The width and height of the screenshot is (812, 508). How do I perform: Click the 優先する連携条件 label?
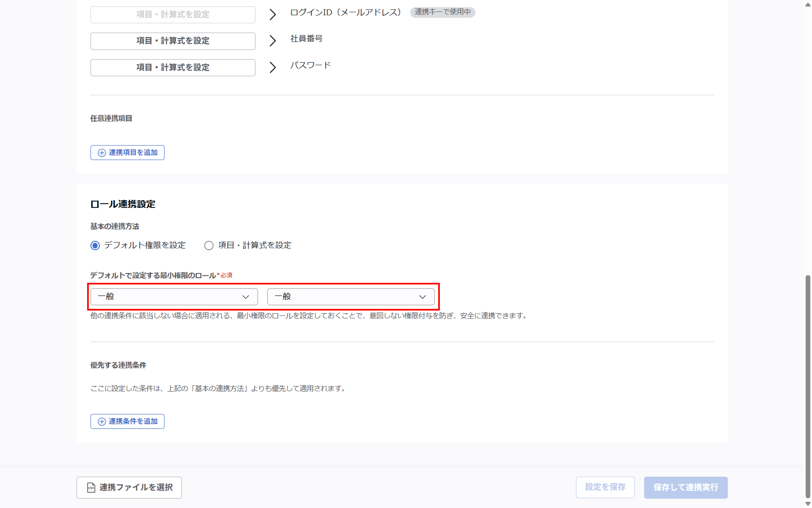point(118,365)
